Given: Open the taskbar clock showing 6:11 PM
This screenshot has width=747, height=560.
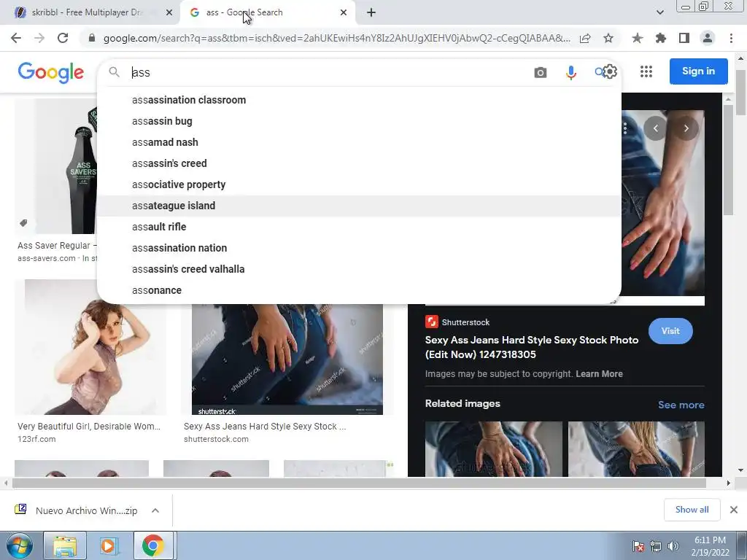Looking at the screenshot, I should (710, 546).
